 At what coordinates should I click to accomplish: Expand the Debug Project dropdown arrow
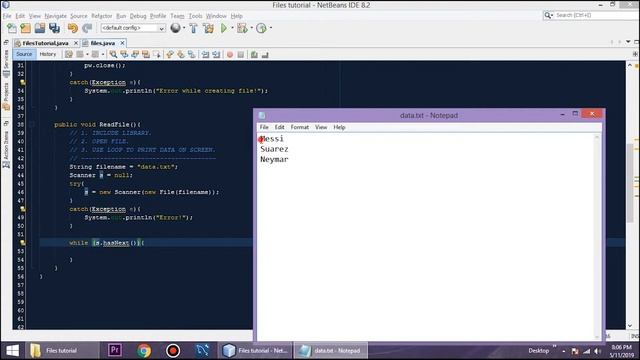pyautogui.click(x=251, y=28)
